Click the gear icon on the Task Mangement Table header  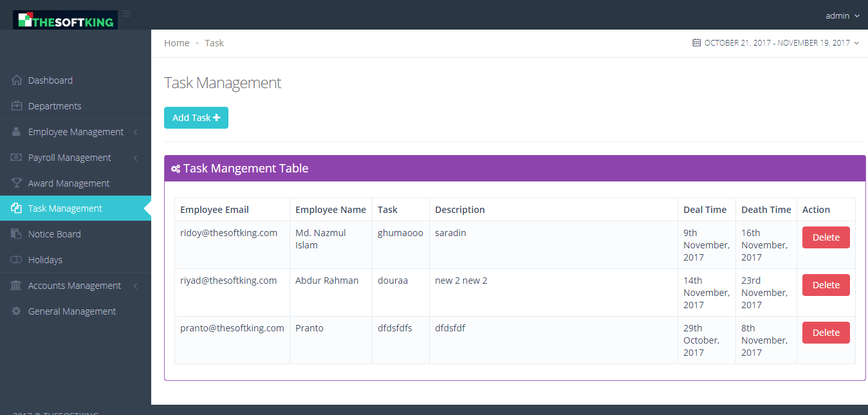(x=175, y=168)
